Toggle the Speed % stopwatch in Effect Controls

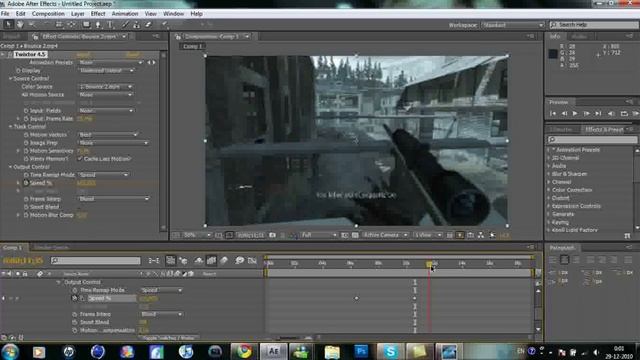pyautogui.click(x=26, y=183)
